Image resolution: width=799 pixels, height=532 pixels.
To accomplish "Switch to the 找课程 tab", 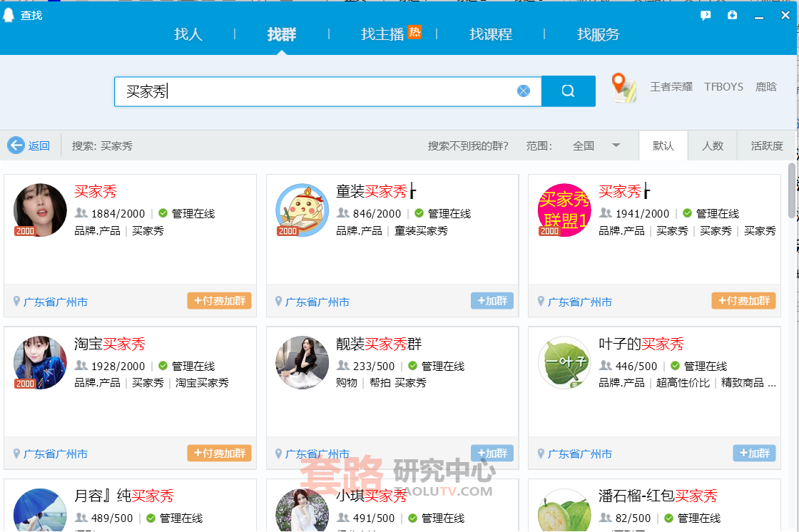I will coord(491,34).
